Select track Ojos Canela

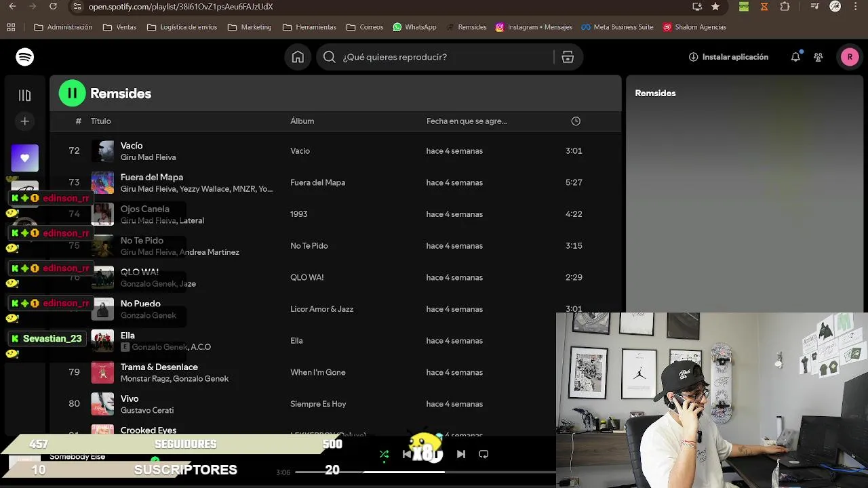point(145,209)
